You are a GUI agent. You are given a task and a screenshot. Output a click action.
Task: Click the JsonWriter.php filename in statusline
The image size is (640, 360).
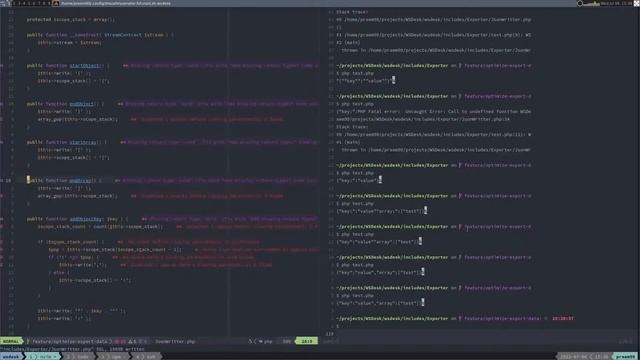pos(175,341)
